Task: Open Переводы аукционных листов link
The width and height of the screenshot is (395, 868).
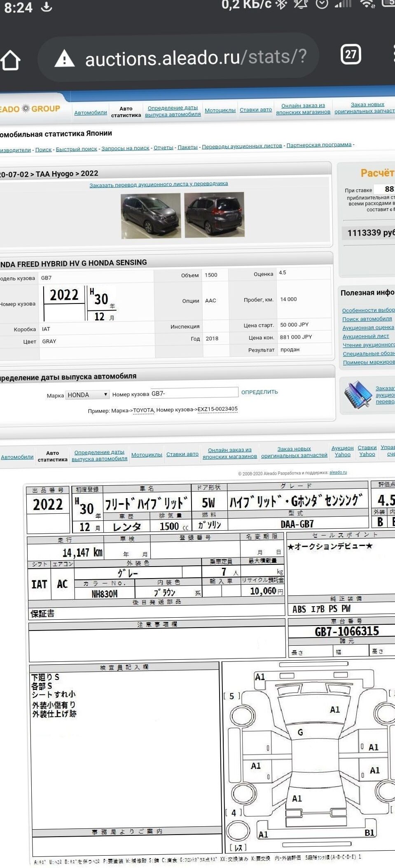Action: click(242, 146)
